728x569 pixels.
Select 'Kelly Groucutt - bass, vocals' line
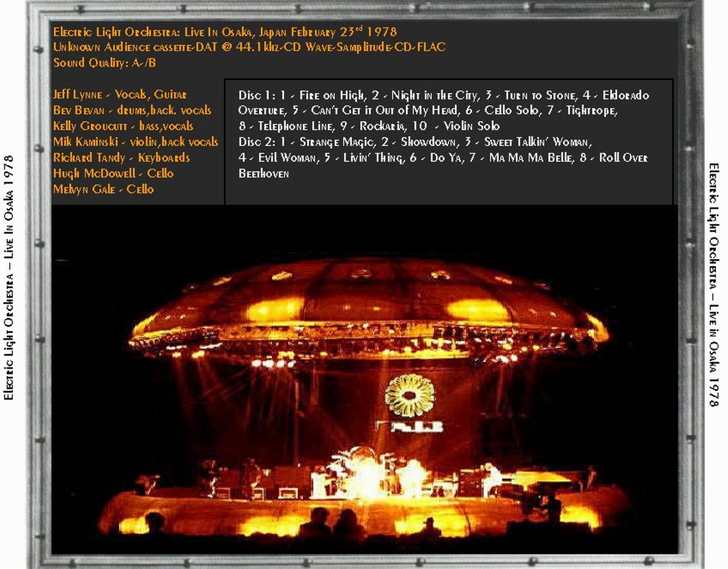coord(123,126)
